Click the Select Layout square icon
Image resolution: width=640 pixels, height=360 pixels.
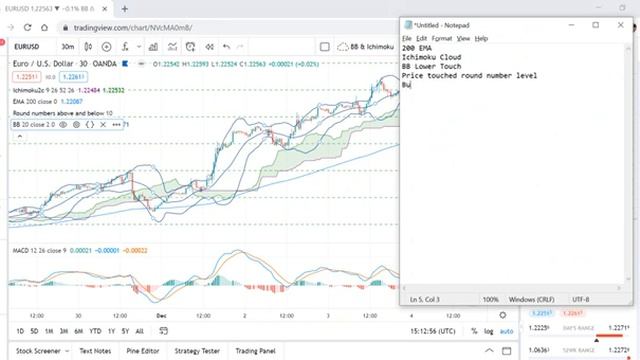324,47
